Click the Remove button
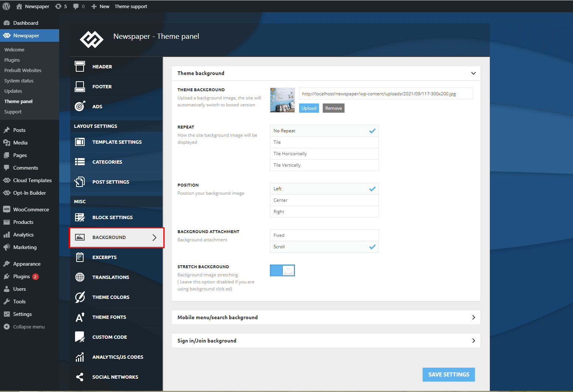This screenshot has width=573, height=392. click(333, 108)
